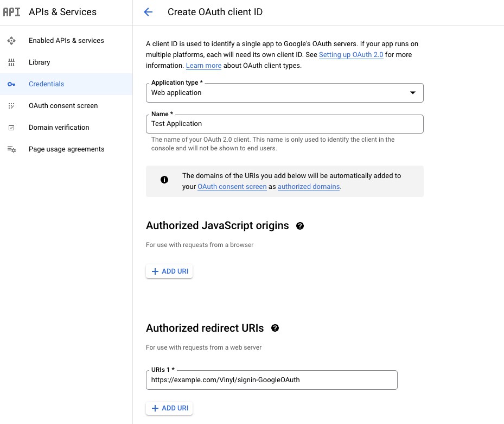Select OAuth consent screen in the navigation
504x424 pixels.
(63, 105)
